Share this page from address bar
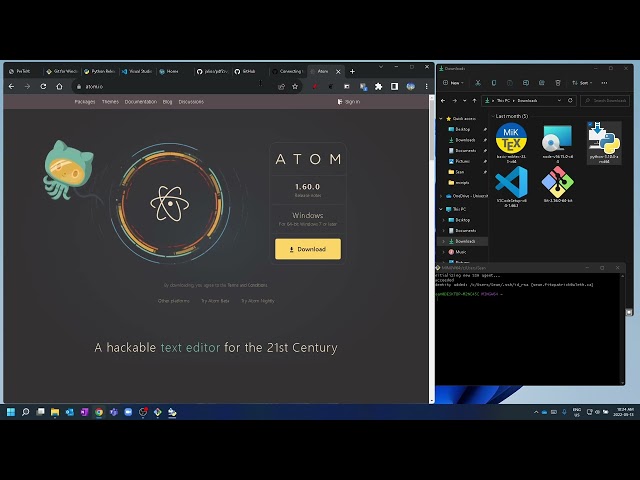Image resolution: width=640 pixels, height=480 pixels. pos(281,87)
